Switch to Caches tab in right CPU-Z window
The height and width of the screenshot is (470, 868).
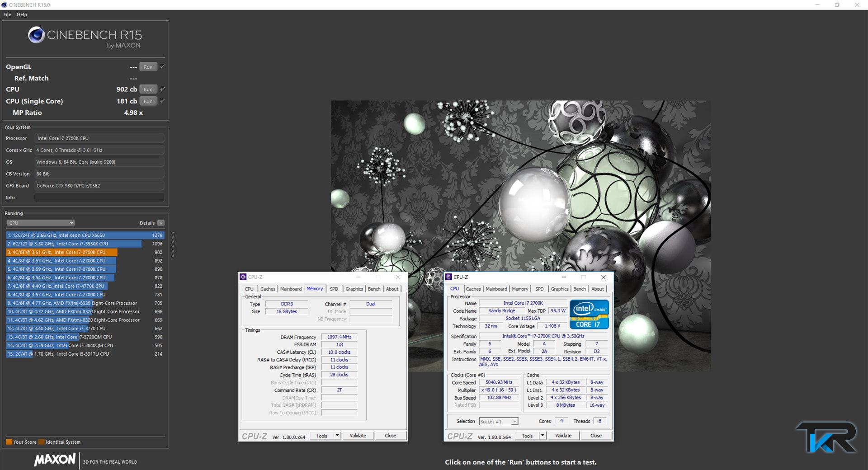473,289
